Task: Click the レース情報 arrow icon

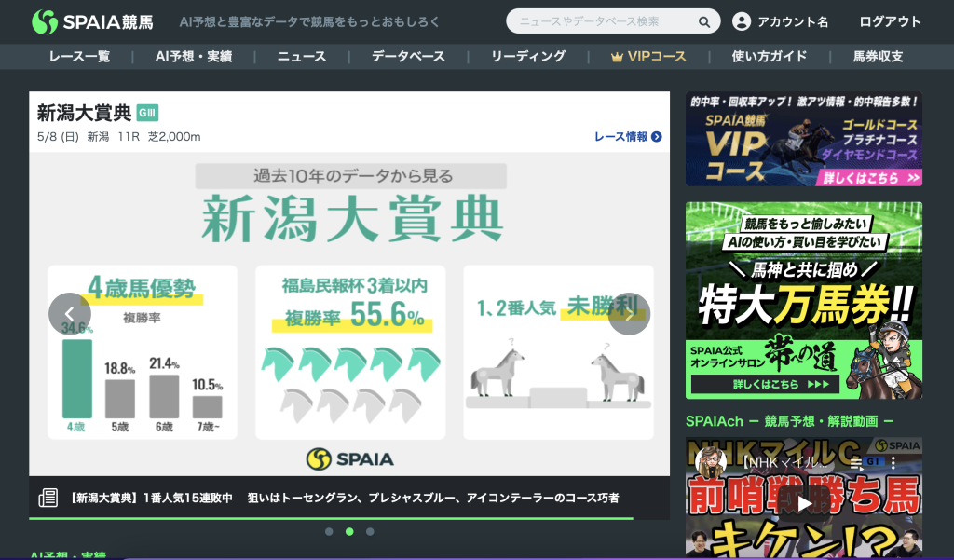Action: tap(657, 137)
